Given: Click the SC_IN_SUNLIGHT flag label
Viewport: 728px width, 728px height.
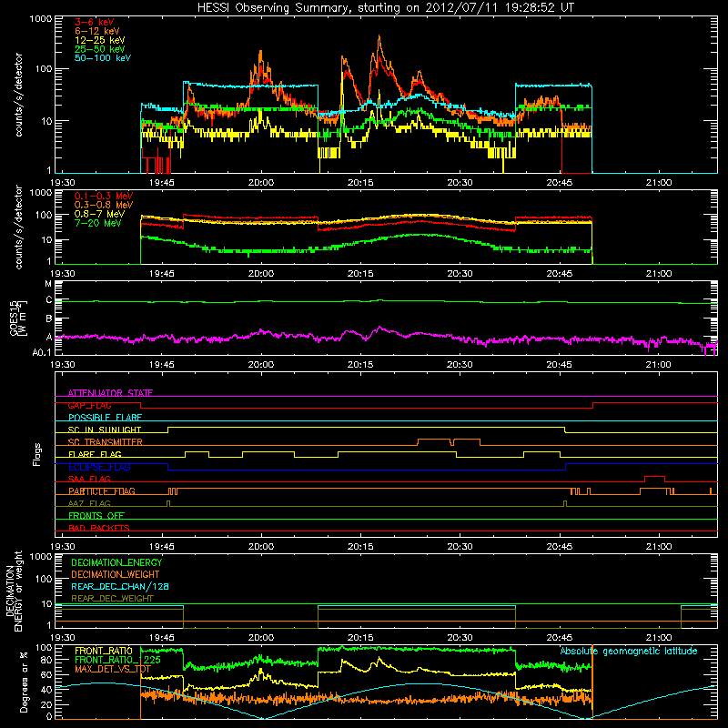Looking at the screenshot, I should point(105,430).
